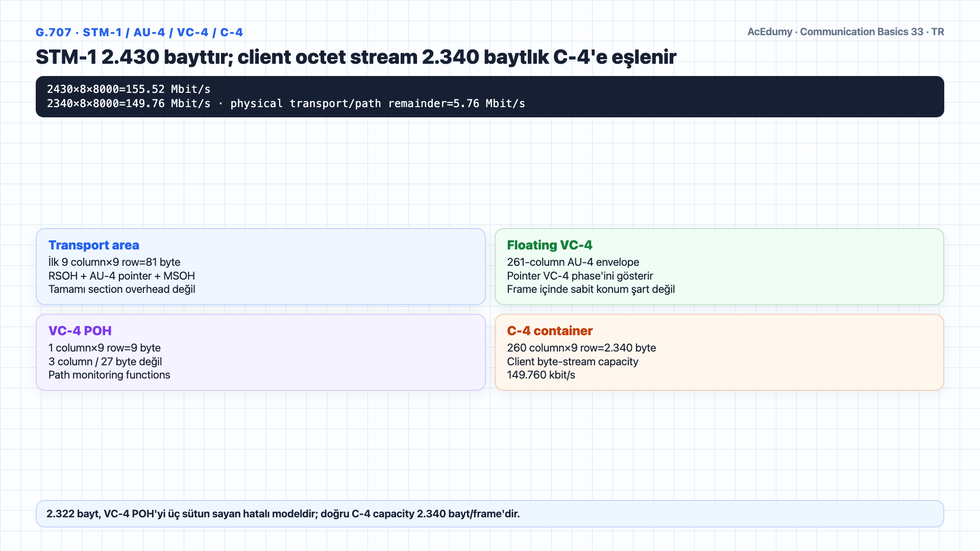980x551 pixels.
Task: Click the AcEdumy Communication Basics 33 label
Action: (846, 32)
